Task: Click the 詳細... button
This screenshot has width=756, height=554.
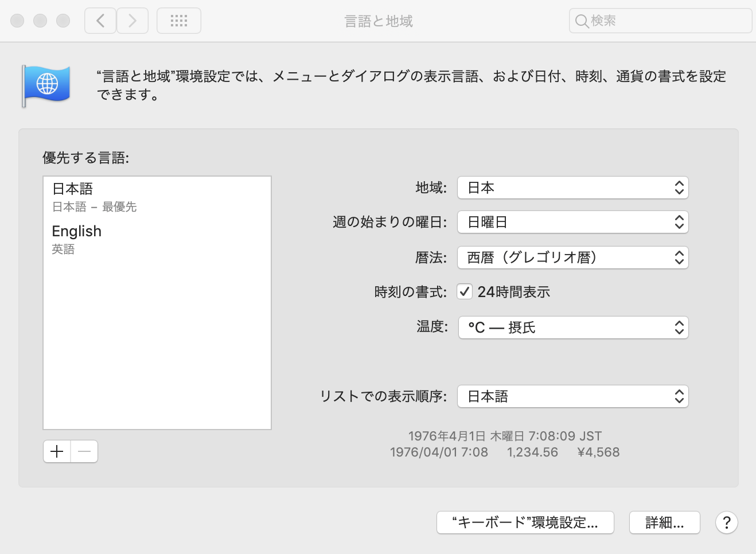Action: [664, 522]
